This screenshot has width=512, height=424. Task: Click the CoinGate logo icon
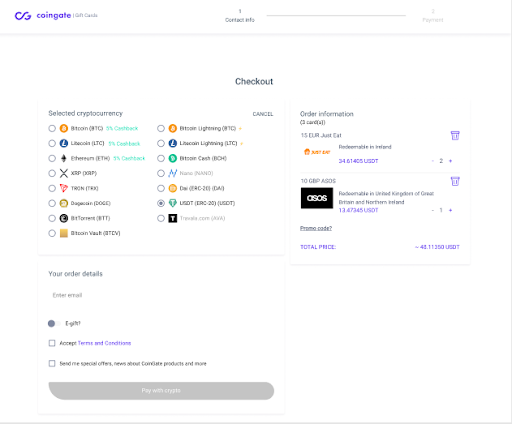(23, 16)
